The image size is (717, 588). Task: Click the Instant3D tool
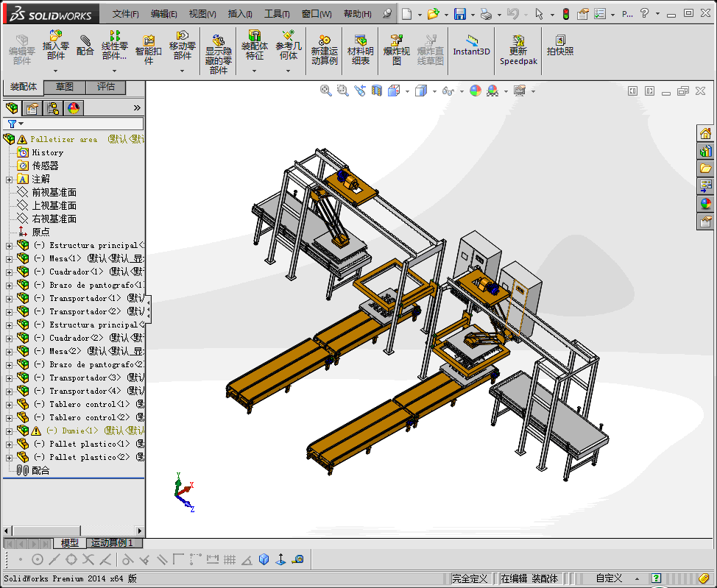pos(471,46)
